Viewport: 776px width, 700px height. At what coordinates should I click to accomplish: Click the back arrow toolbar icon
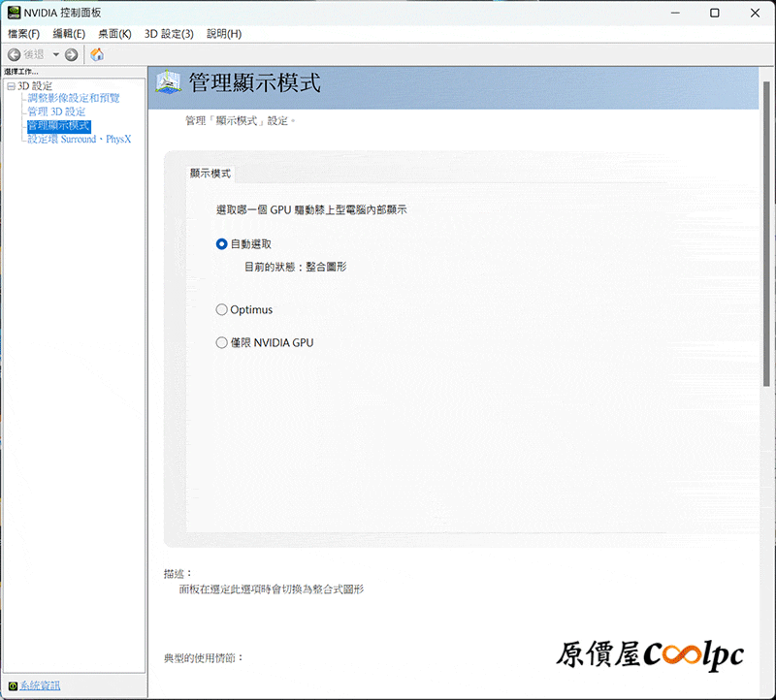click(x=14, y=54)
